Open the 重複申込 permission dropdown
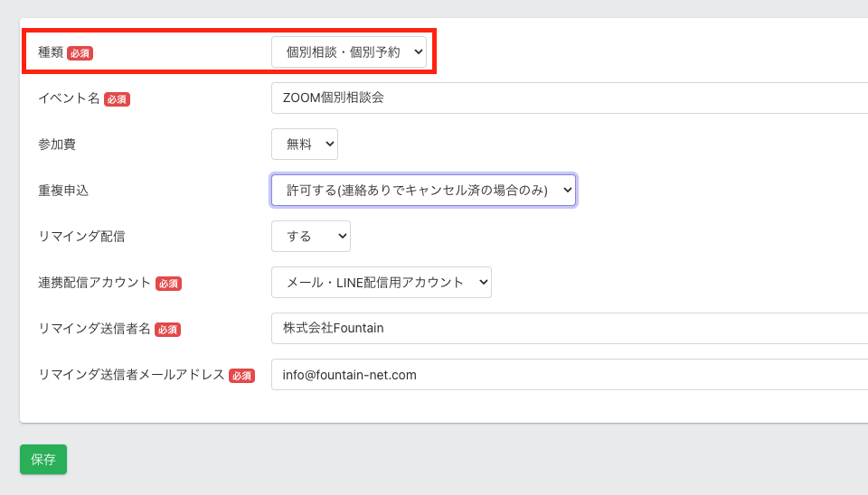The height and width of the screenshot is (495, 868). pyautogui.click(x=423, y=191)
